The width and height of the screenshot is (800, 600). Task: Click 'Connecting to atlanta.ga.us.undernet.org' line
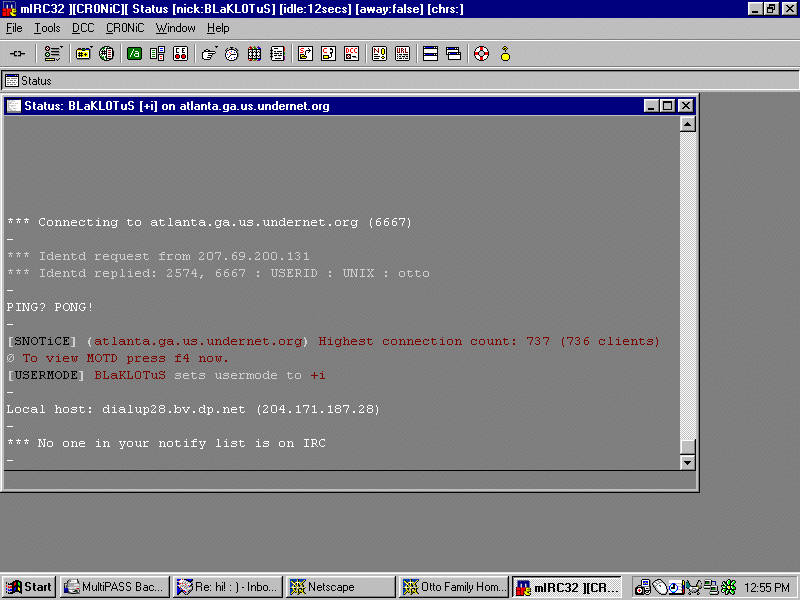click(x=209, y=222)
